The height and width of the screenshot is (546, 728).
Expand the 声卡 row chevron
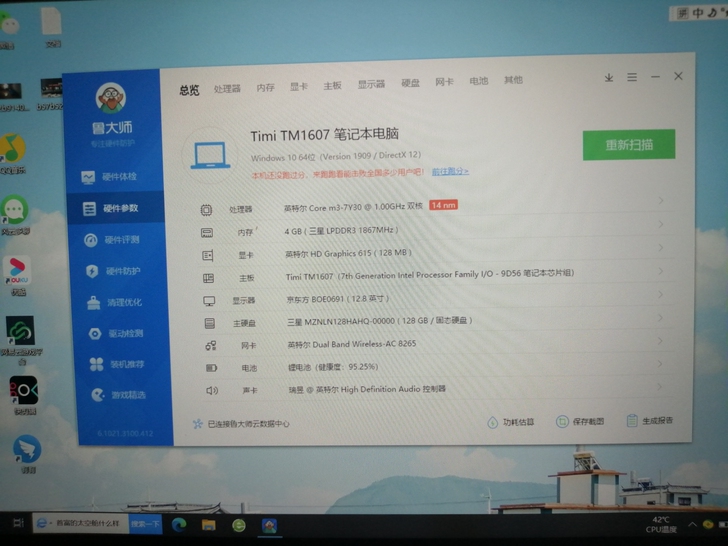(x=660, y=386)
